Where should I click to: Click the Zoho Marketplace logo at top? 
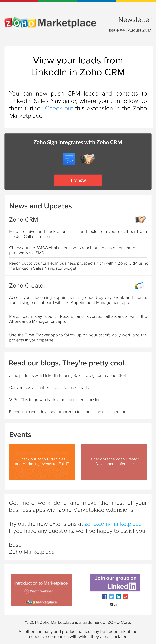coord(50,22)
